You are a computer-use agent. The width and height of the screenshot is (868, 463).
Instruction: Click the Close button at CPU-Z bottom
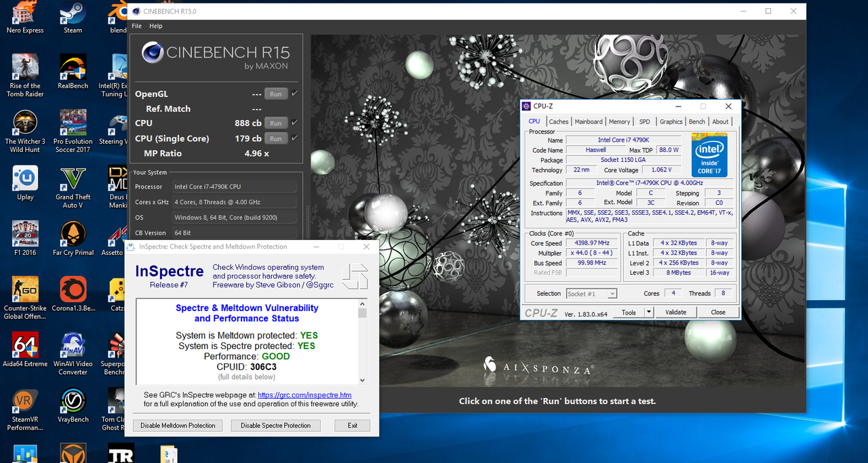tap(718, 312)
